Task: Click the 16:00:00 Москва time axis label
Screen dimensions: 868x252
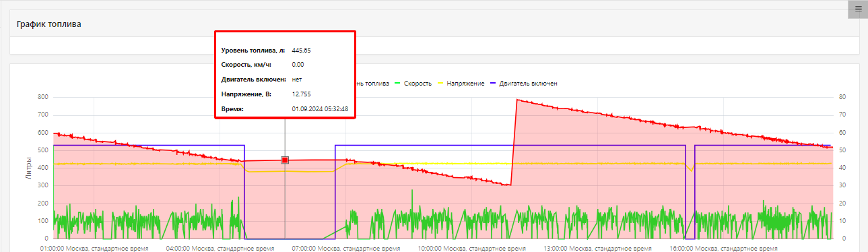Action: (x=724, y=248)
